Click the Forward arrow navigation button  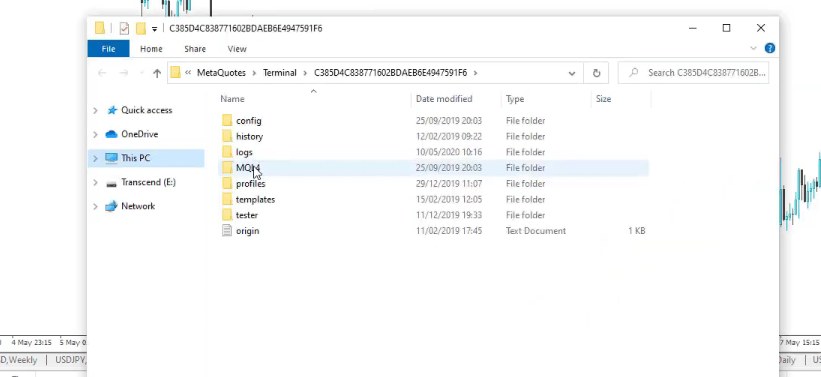tap(124, 73)
